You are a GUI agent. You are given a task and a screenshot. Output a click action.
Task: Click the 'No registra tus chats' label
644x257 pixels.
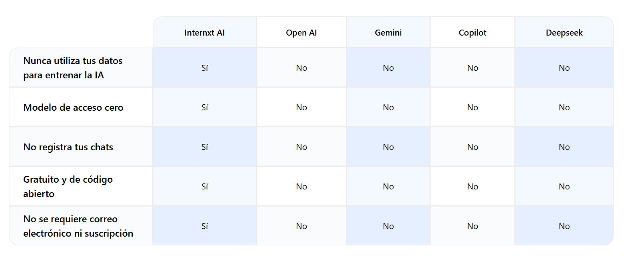coord(68,147)
